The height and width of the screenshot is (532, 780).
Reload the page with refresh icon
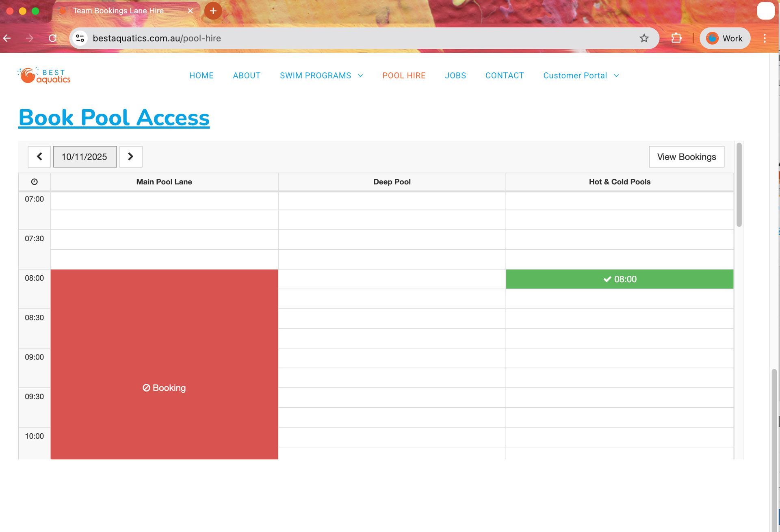pyautogui.click(x=52, y=38)
